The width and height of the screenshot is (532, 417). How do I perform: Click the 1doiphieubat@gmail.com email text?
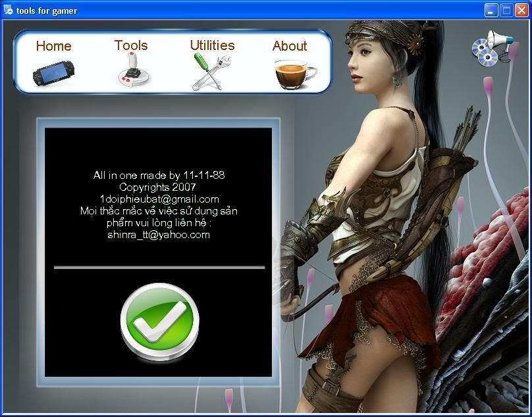coord(159,199)
